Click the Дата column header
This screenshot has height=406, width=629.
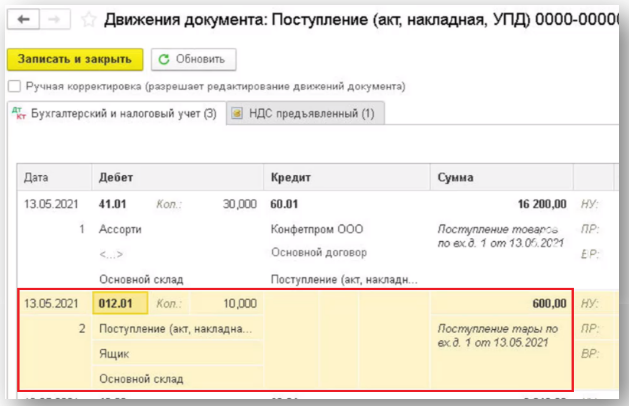coord(36,177)
